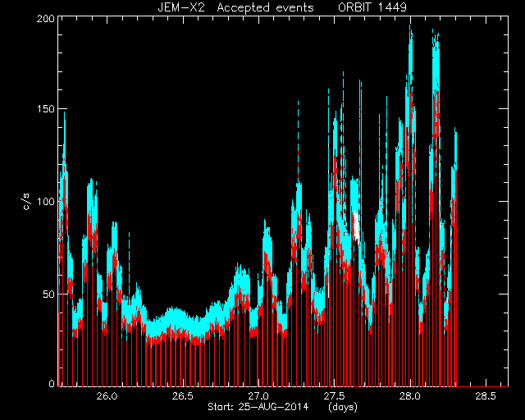
Task: Click the 200 y-axis tick label
Action: [x=46, y=19]
